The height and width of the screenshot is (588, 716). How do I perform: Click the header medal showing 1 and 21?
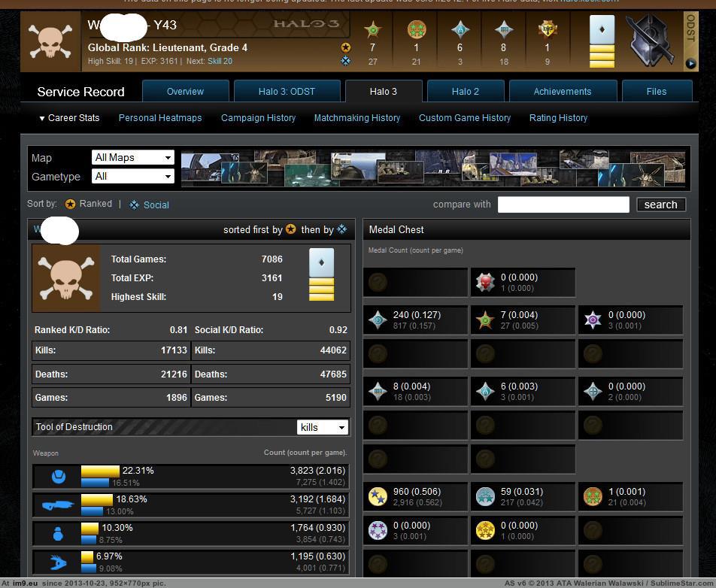(417, 29)
